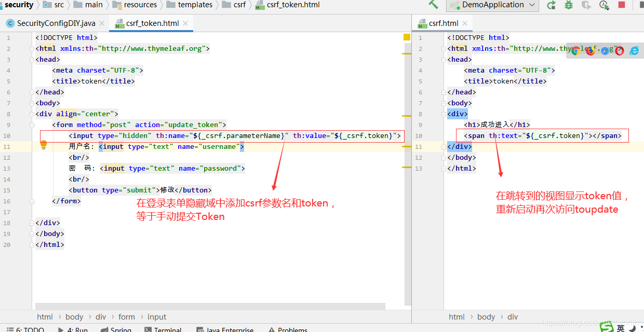Open csrf.html preview in Firefox
This screenshot has height=332, width=644.
click(x=590, y=50)
